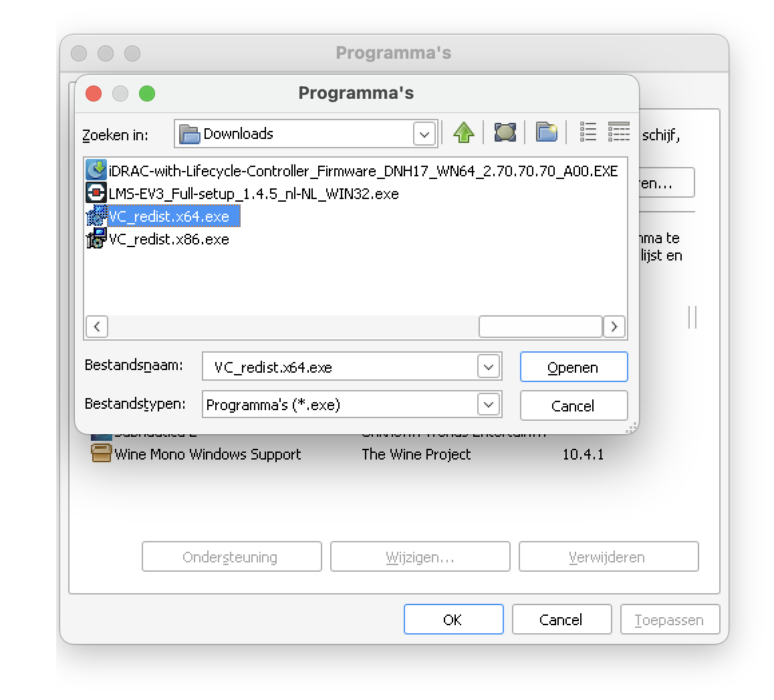Switch file view to details mode
774x700 pixels.
(x=618, y=132)
